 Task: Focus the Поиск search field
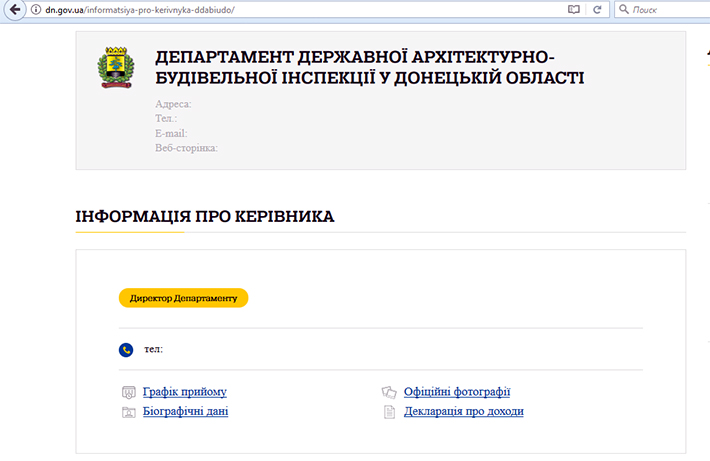coord(662,10)
